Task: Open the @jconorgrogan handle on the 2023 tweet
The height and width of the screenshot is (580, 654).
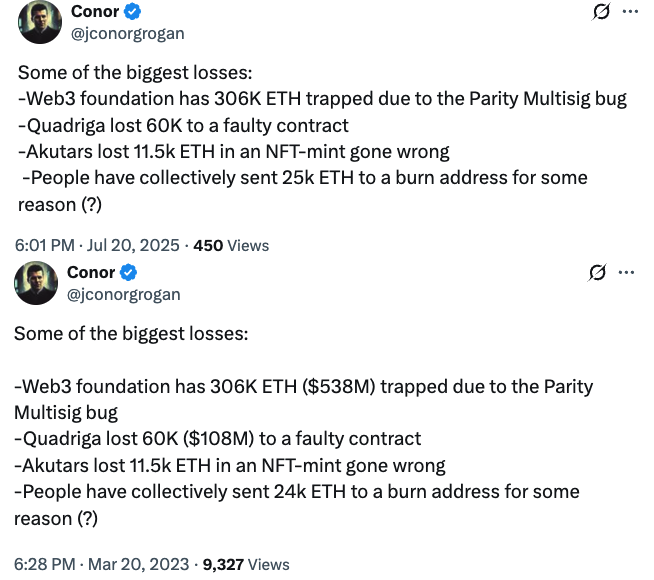Action: tap(123, 294)
